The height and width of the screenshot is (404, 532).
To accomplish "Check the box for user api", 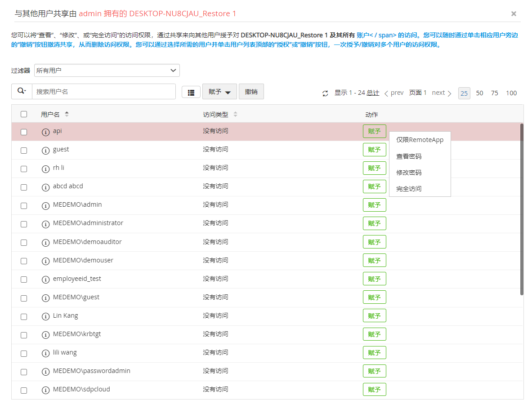I will pyautogui.click(x=24, y=132).
